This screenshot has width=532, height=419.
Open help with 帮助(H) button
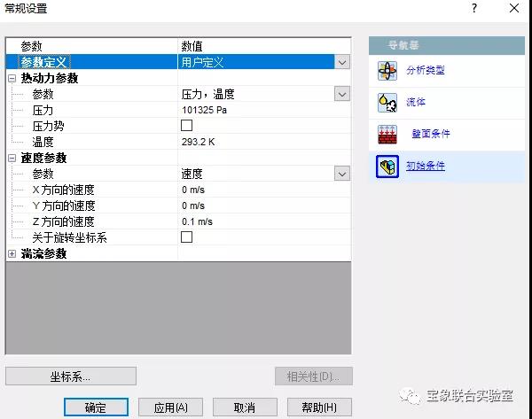tap(319, 407)
